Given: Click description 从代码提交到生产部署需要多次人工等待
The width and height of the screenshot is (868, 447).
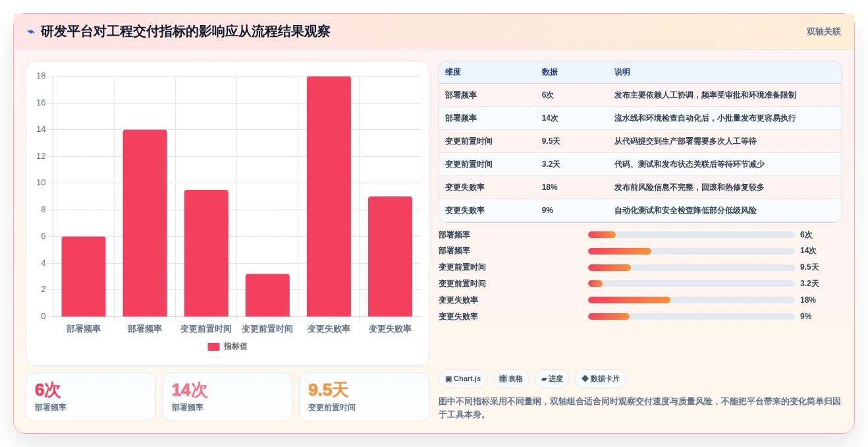Looking at the screenshot, I should (686, 141).
